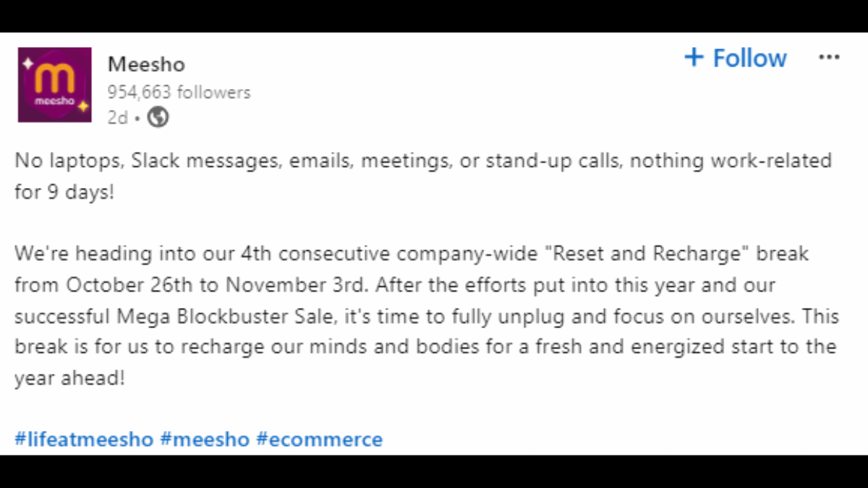Open the #lifeatmeesho hashtag

(x=84, y=439)
